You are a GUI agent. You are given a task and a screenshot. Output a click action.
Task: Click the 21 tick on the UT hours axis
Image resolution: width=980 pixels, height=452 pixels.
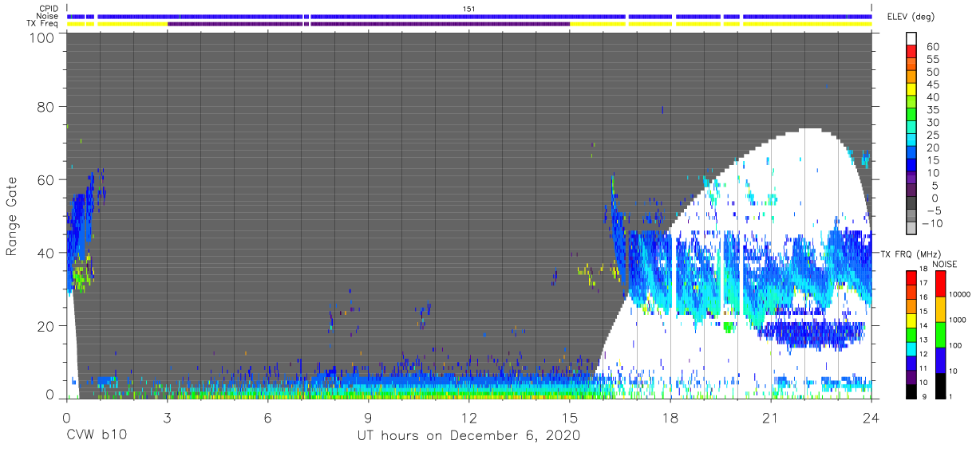coord(771,418)
